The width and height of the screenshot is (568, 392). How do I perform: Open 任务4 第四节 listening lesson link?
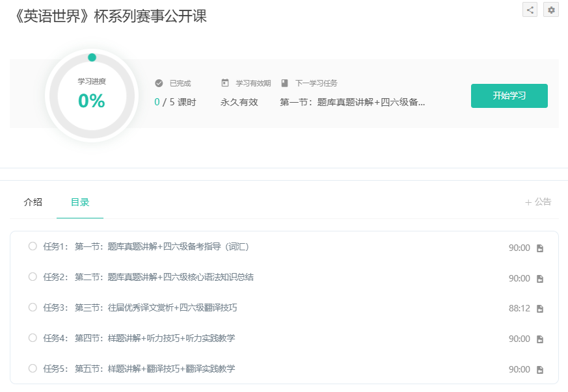[x=155, y=338]
